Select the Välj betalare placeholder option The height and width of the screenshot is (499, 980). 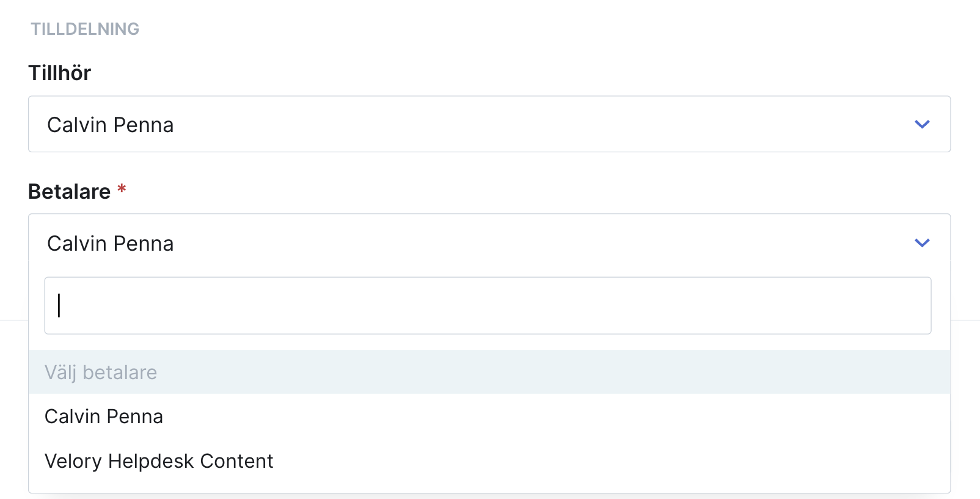point(489,372)
